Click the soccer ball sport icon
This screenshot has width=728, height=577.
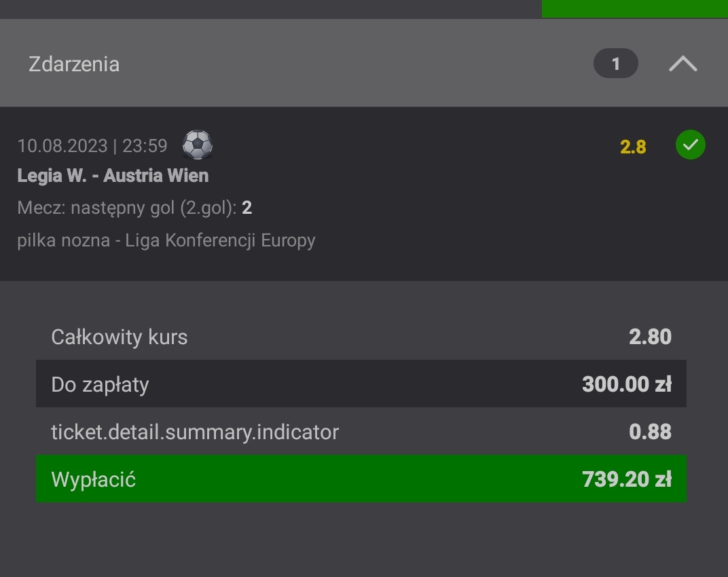coord(197,145)
